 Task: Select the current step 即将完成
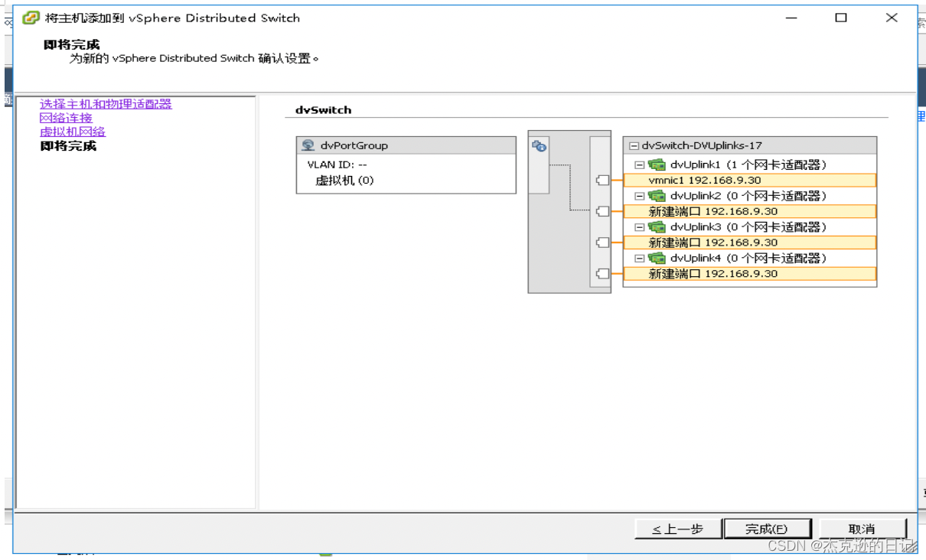(x=68, y=145)
